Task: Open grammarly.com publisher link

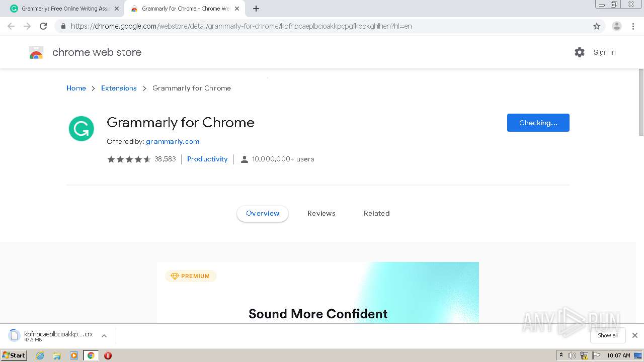Action: coord(173,141)
